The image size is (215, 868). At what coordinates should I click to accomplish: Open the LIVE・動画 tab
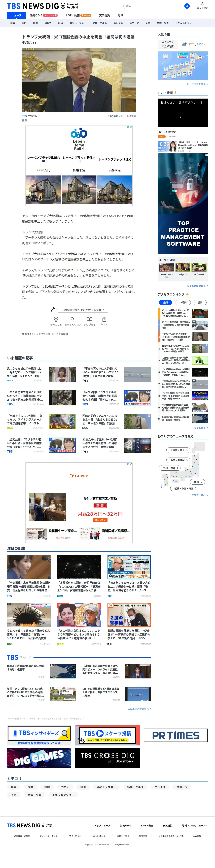(x=78, y=15)
